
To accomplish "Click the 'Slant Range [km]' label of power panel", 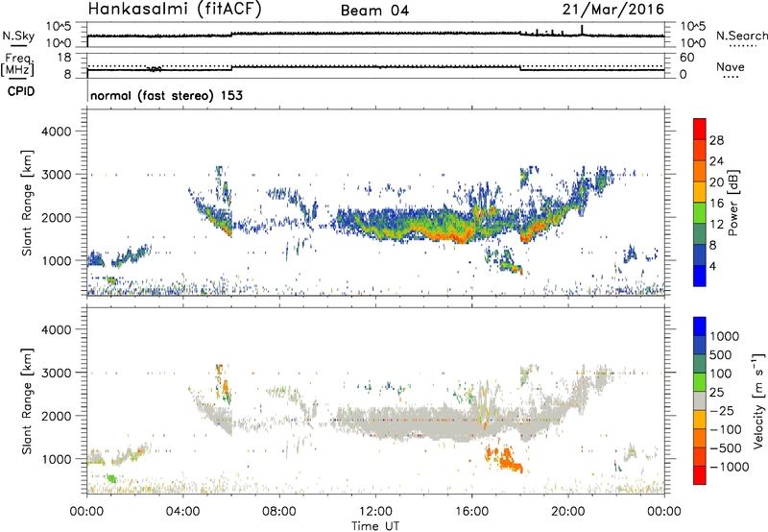I will point(27,204).
